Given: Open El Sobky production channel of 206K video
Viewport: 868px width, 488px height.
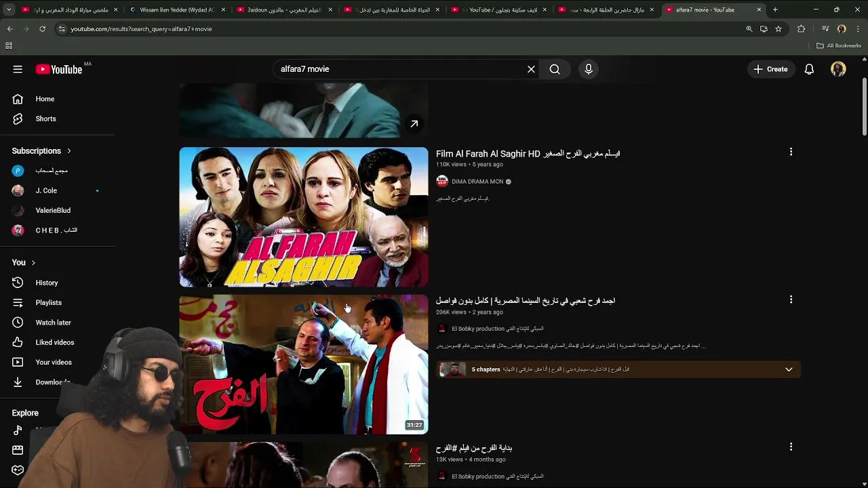Looking at the screenshot, I should tap(498, 329).
